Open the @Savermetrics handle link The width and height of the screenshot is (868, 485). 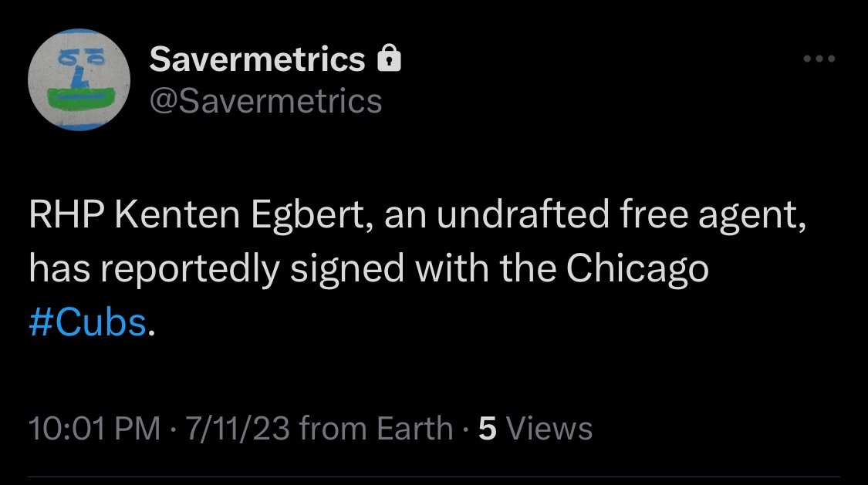[265, 100]
